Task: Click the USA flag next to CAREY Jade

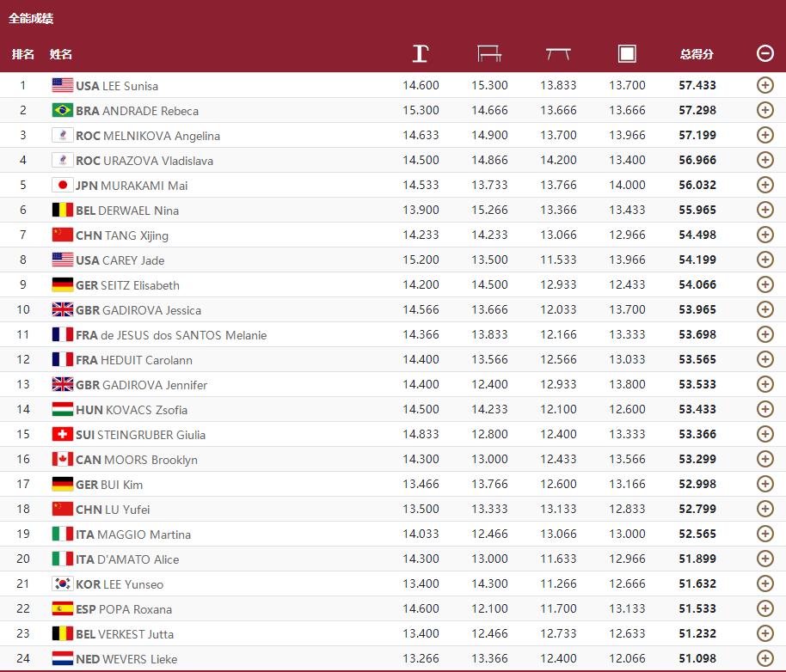Action: (x=63, y=260)
